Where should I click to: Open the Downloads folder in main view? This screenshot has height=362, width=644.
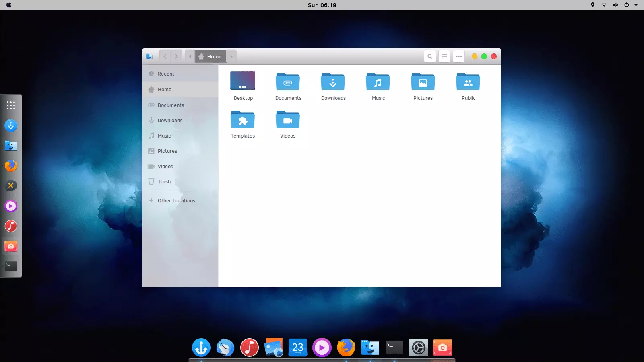point(333,82)
